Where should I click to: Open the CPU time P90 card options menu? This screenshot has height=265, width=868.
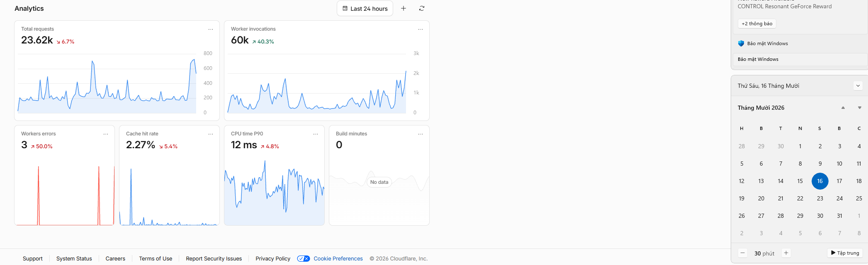(316, 134)
